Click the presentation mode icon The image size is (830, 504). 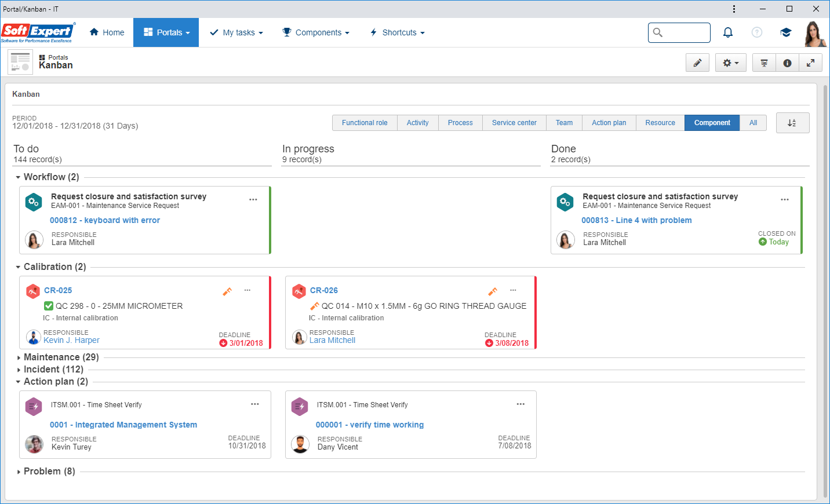(764, 63)
